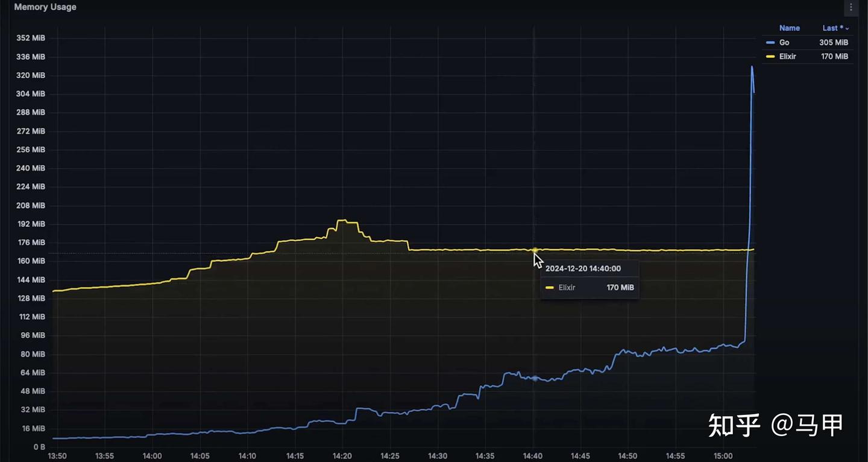This screenshot has height=462, width=868.
Task: Click the Go data point at 14:40
Action: click(535, 378)
